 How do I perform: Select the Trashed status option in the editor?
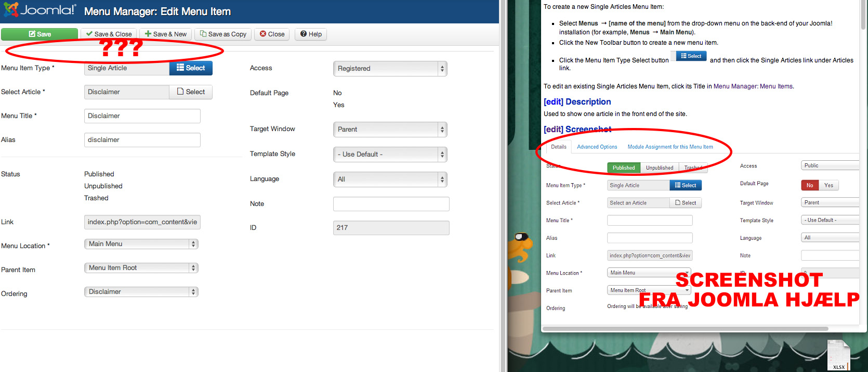pyautogui.click(x=96, y=198)
